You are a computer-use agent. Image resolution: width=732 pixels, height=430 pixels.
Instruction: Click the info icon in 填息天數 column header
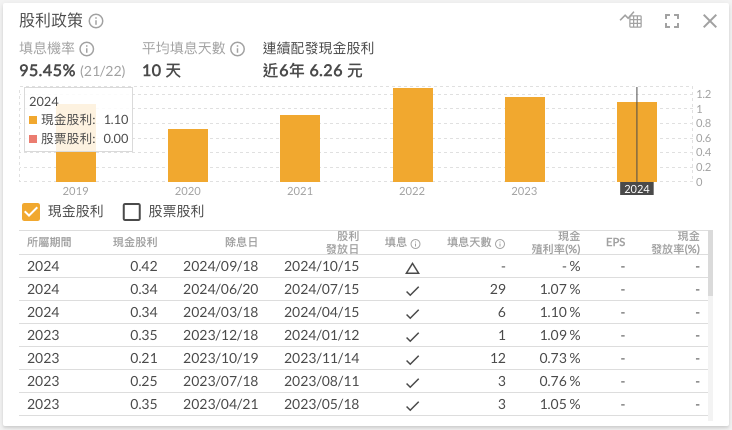coord(500,243)
